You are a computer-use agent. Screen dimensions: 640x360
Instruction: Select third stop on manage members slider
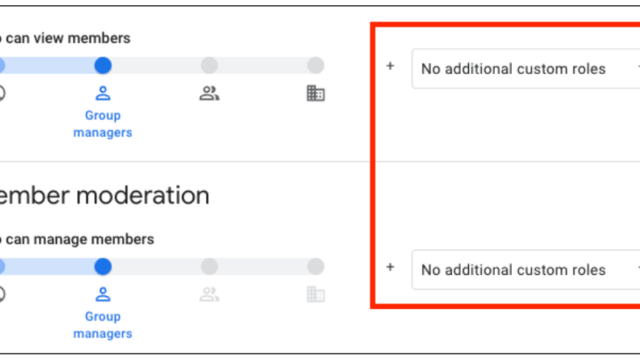pos(209,267)
